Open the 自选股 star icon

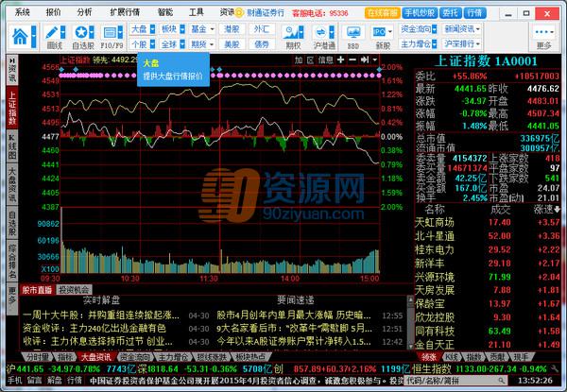80,32
